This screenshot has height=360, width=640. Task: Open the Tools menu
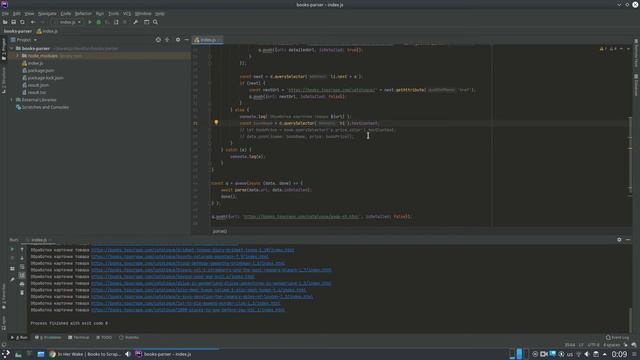point(113,13)
